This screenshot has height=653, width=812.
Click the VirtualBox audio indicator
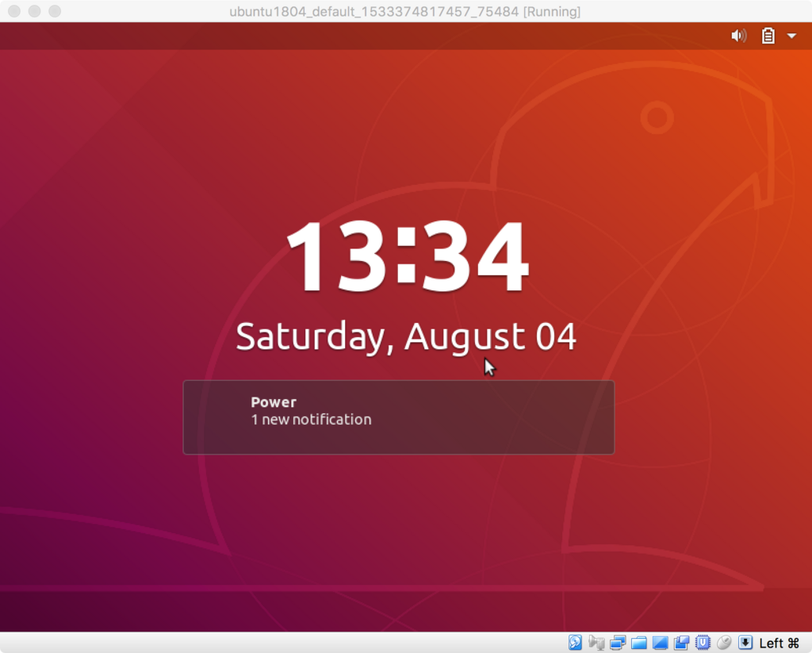click(x=596, y=643)
